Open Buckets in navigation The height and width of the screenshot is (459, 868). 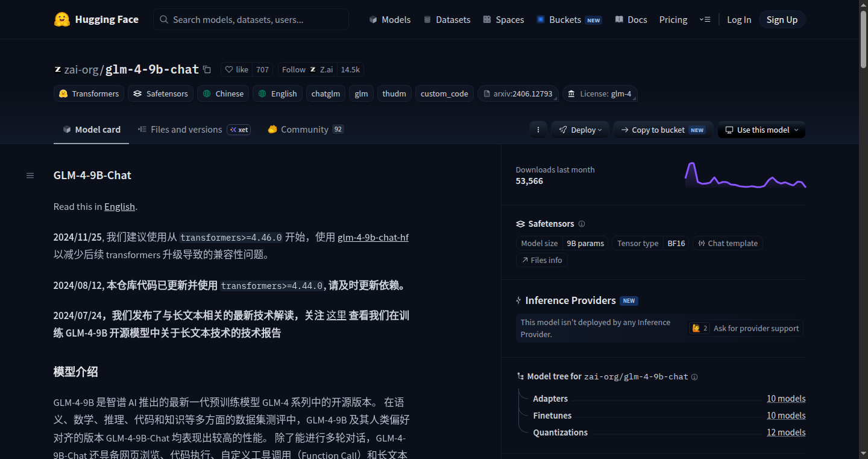tap(569, 19)
